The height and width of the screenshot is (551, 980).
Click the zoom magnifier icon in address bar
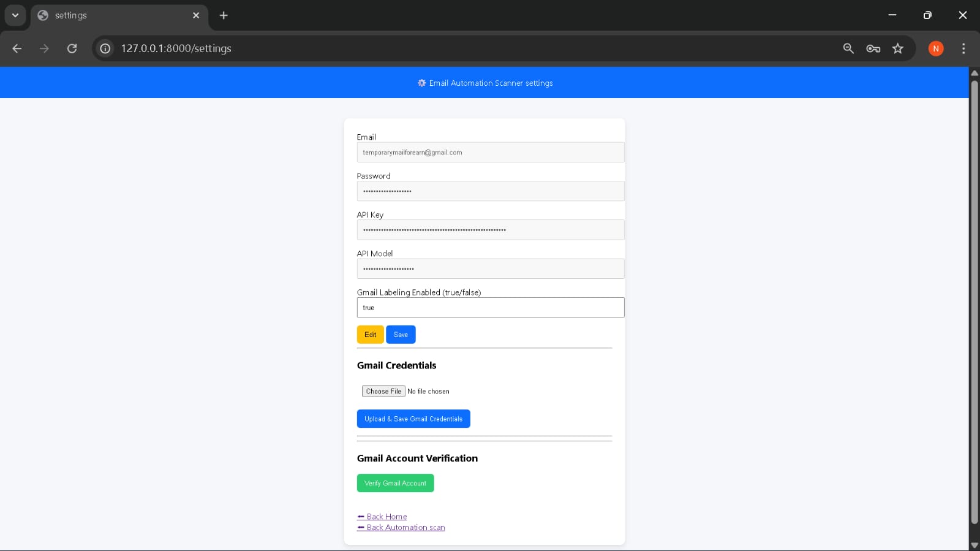coord(848,48)
